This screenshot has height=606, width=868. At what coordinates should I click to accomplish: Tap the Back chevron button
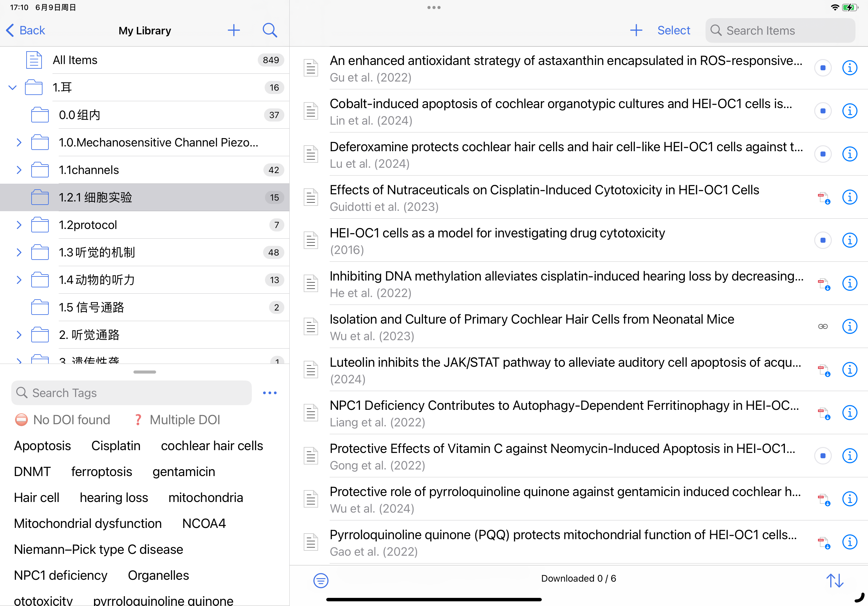(26, 30)
